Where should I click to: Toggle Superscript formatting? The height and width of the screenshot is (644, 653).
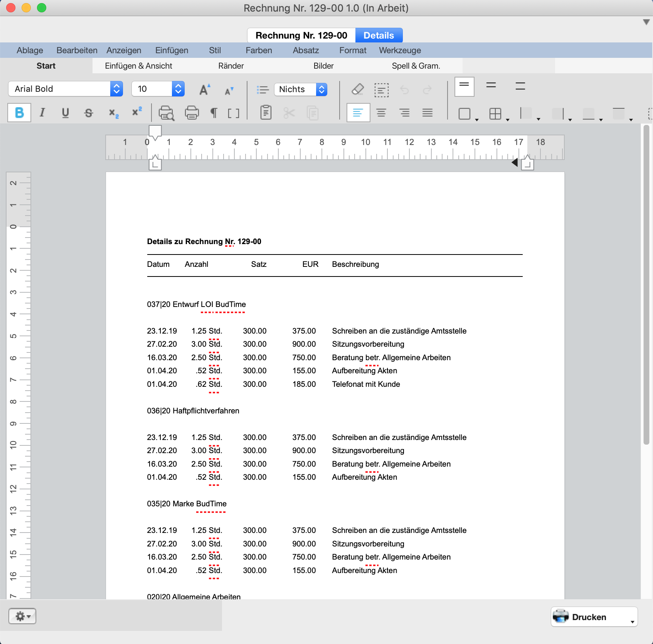click(x=137, y=112)
